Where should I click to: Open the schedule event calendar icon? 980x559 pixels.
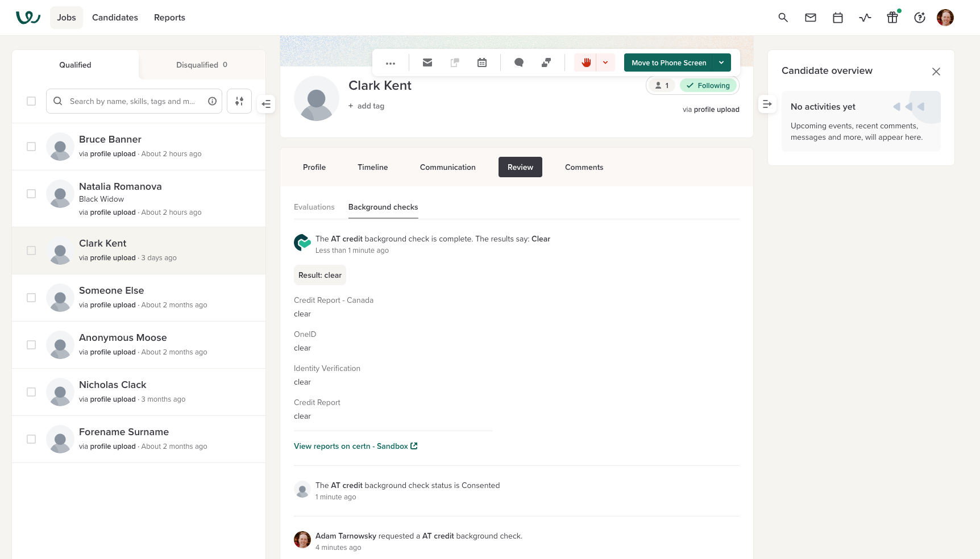point(482,62)
